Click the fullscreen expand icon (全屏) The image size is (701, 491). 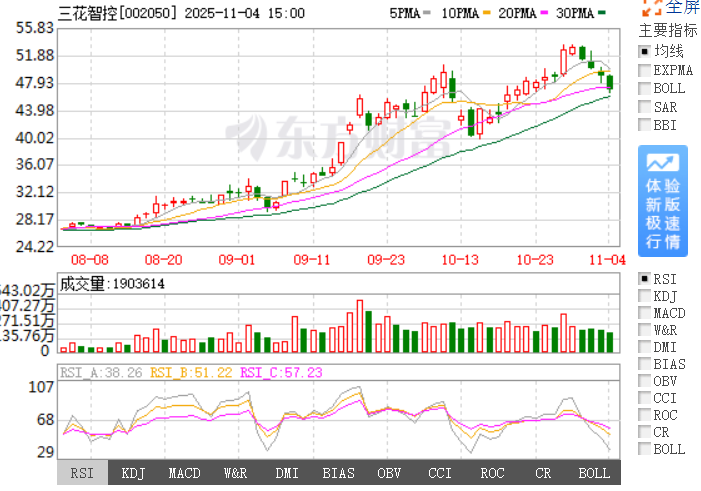(651, 7)
